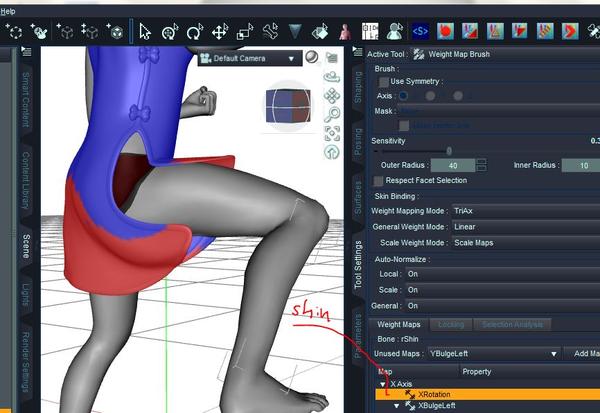
Task: Open the Posing side tab
Action: 358,142
